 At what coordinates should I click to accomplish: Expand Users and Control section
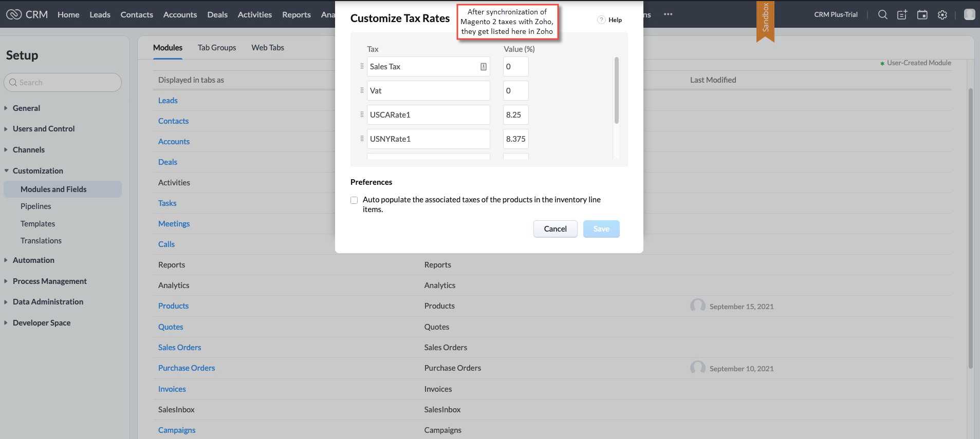coord(6,129)
